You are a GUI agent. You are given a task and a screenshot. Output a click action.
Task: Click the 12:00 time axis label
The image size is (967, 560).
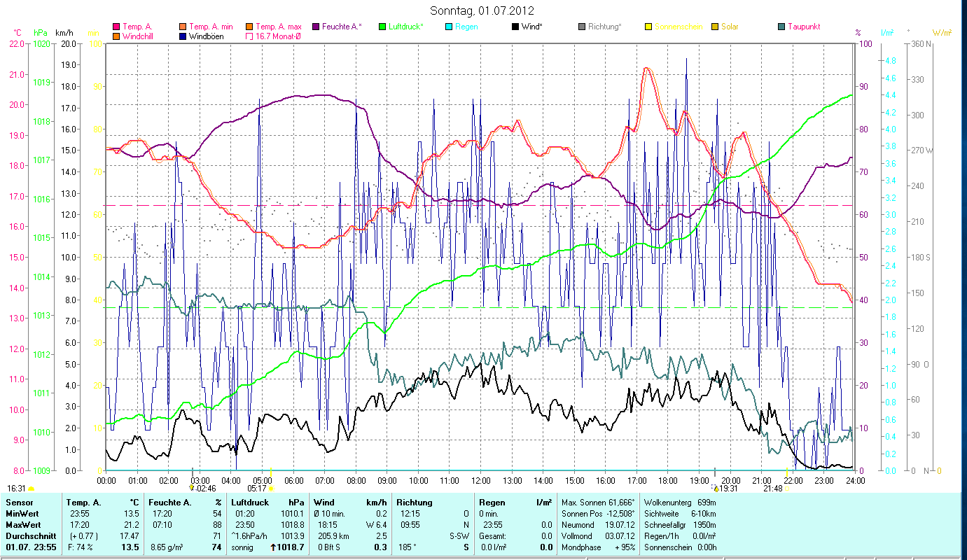(x=481, y=480)
